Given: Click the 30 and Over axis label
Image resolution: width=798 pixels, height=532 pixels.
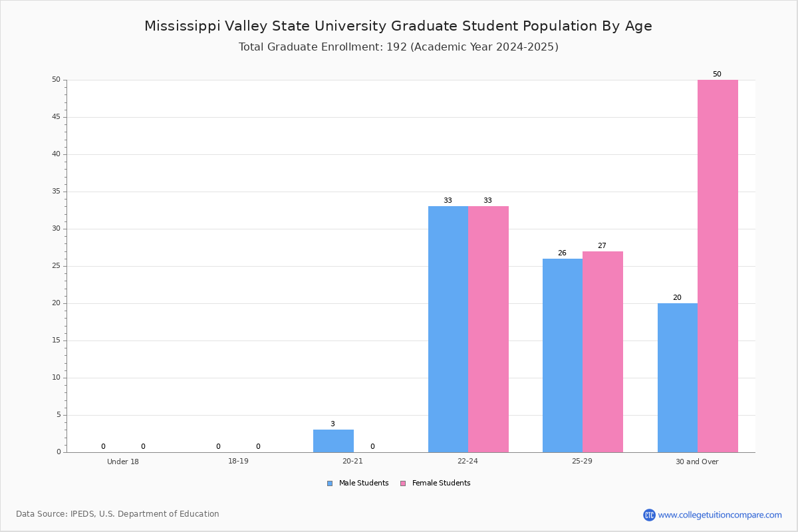Looking at the screenshot, I should coord(697,462).
